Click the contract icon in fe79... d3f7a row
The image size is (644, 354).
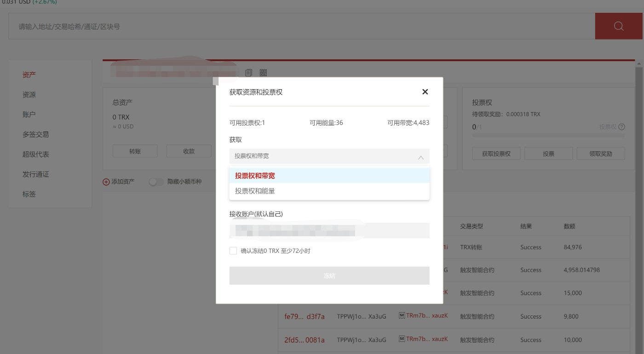(402, 316)
